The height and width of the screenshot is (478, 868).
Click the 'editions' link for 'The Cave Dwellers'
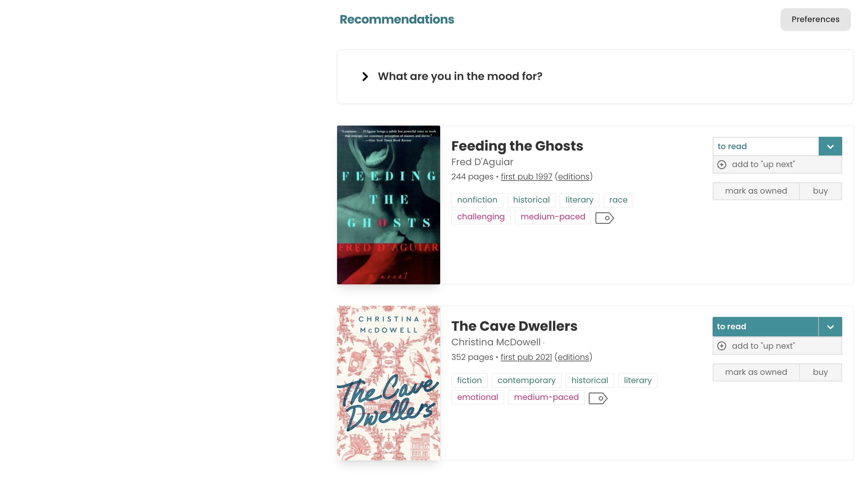tap(573, 357)
